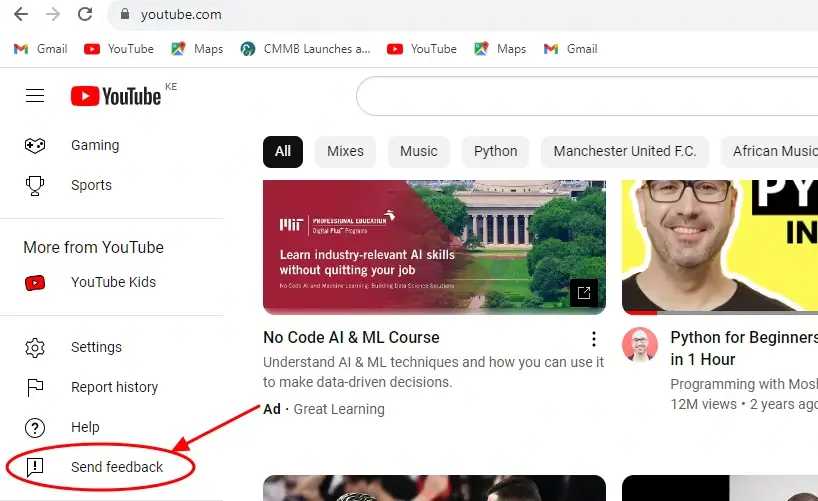The image size is (818, 501).
Task: Click the padlock site info icon
Action: [125, 14]
